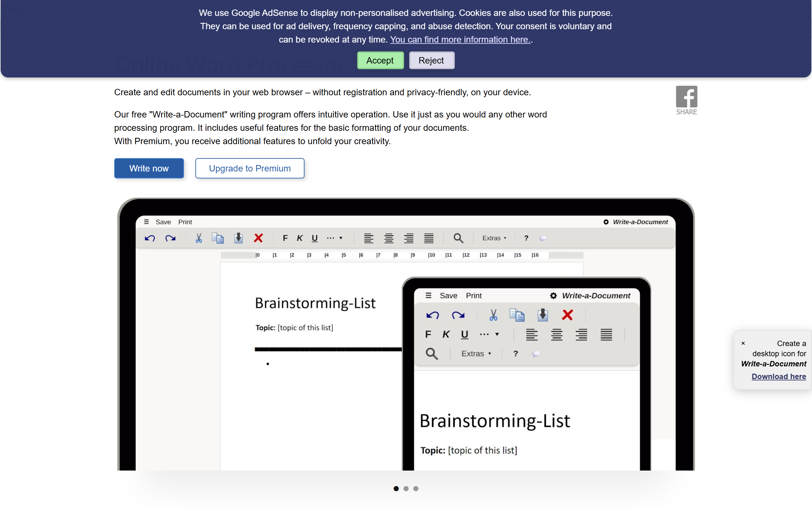
Task: Accept the cookie consent
Action: [380, 60]
